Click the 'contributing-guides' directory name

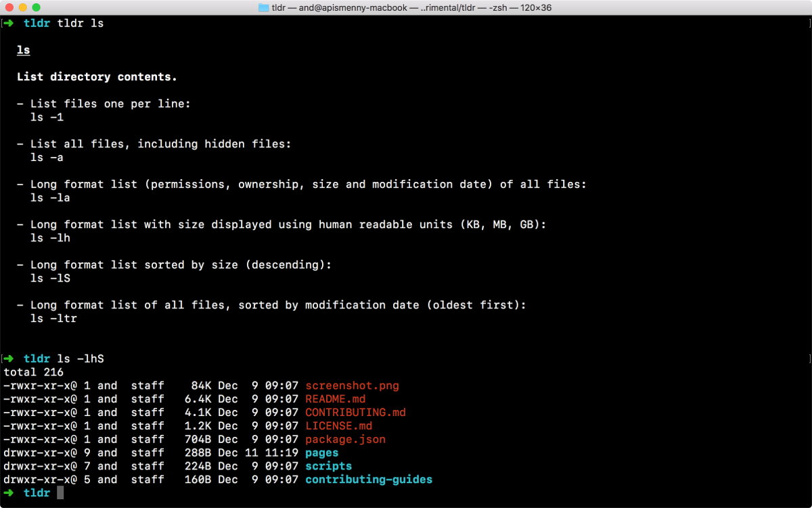tap(369, 480)
